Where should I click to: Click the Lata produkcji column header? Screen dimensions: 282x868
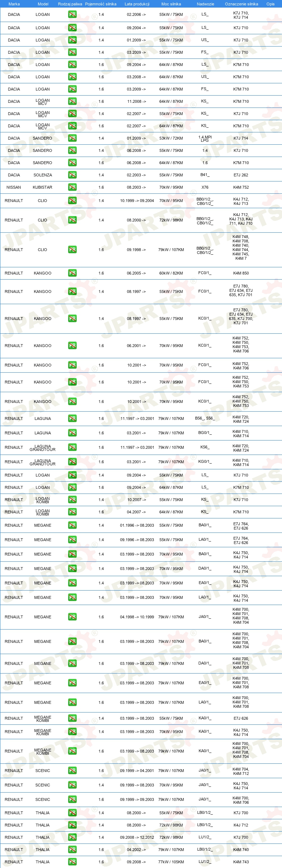tap(137, 4)
